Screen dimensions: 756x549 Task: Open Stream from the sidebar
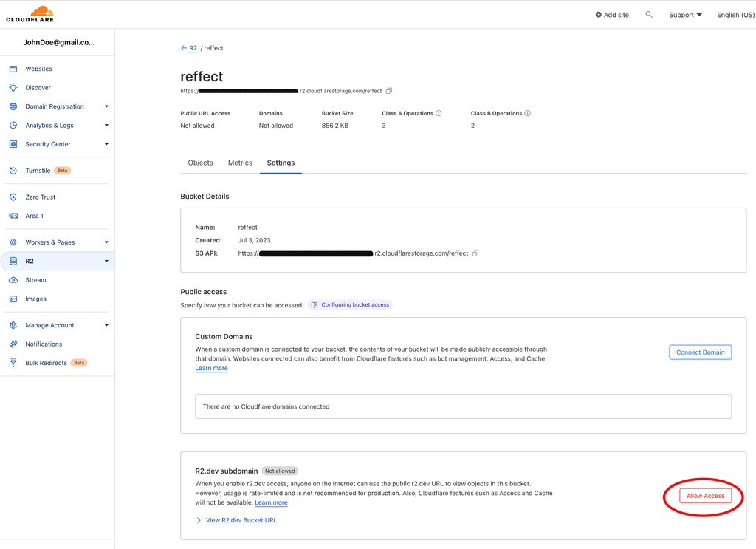click(x=35, y=280)
